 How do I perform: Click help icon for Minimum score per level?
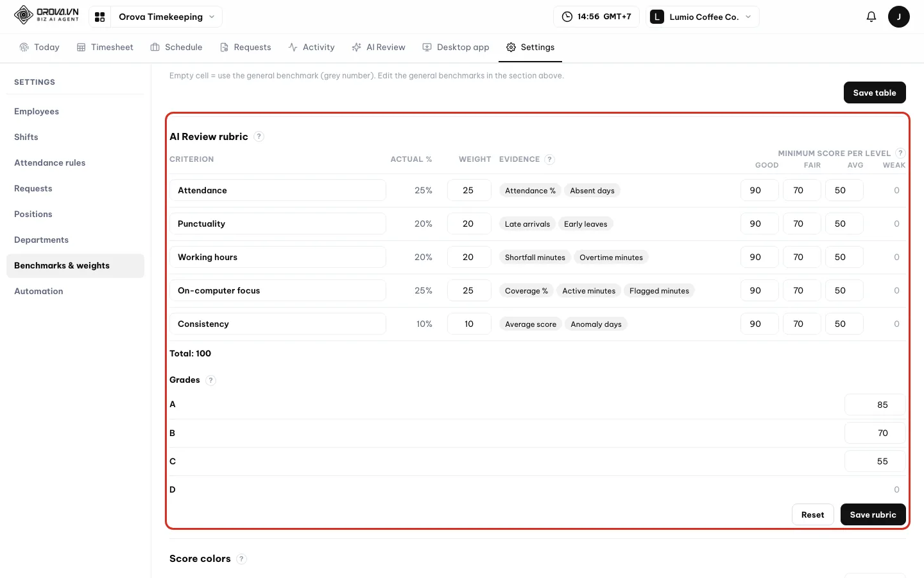(900, 153)
